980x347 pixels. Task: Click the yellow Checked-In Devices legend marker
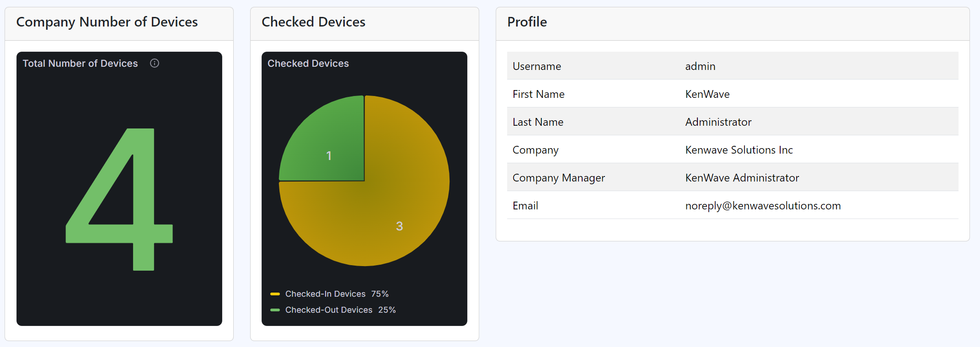[275, 294]
